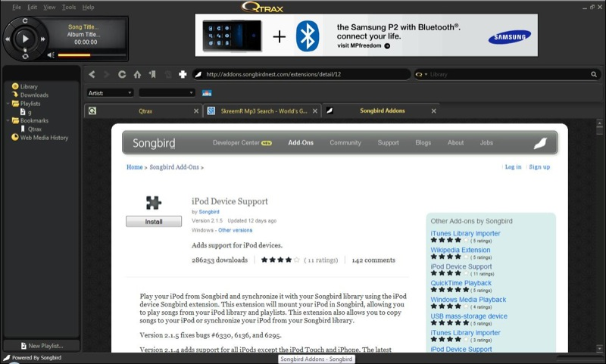Click the blue AMG icon button

coord(207,93)
